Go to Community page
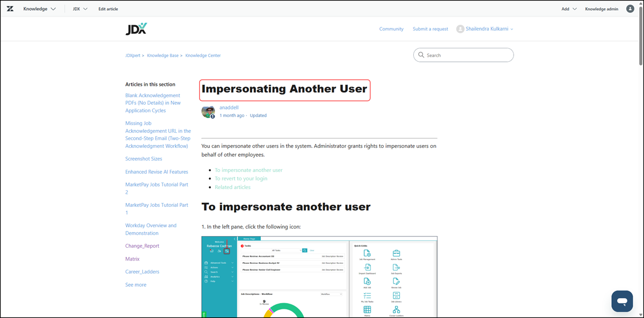Image resolution: width=644 pixels, height=318 pixels. tap(391, 29)
